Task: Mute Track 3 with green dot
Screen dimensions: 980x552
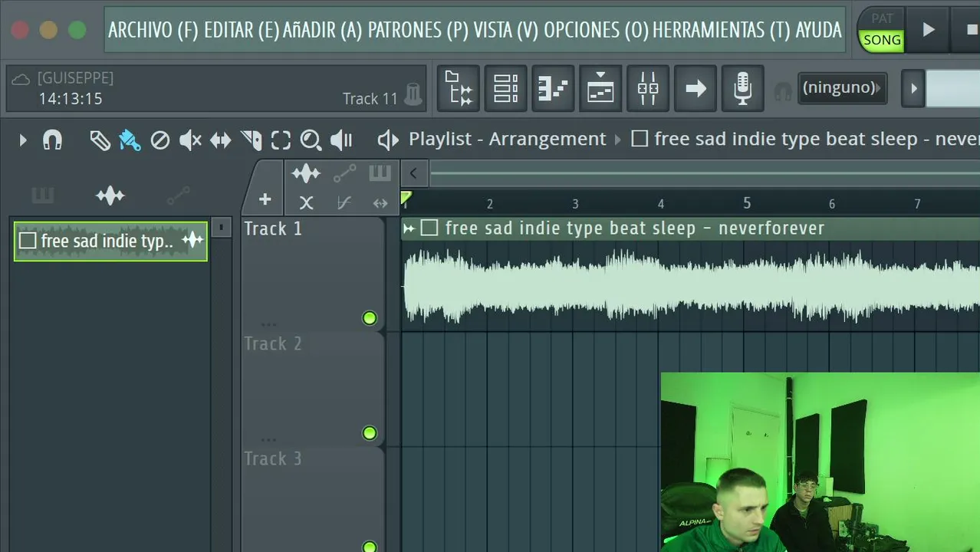Action: click(370, 547)
